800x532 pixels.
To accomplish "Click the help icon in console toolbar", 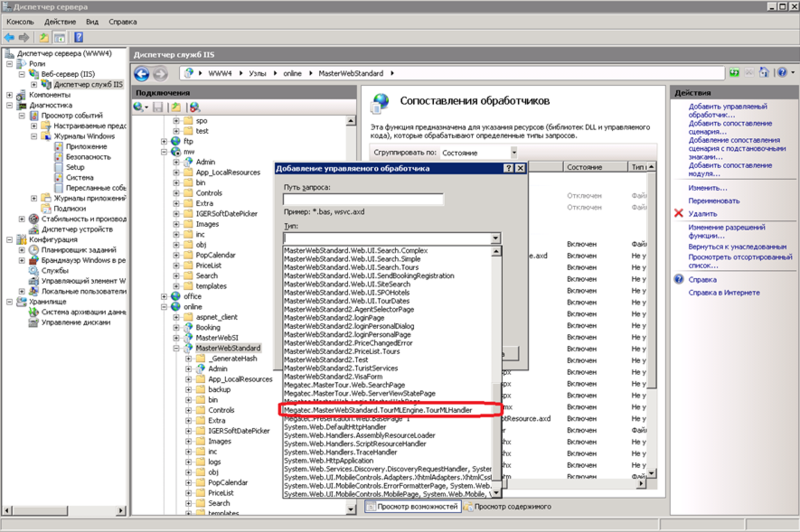I will 78,37.
